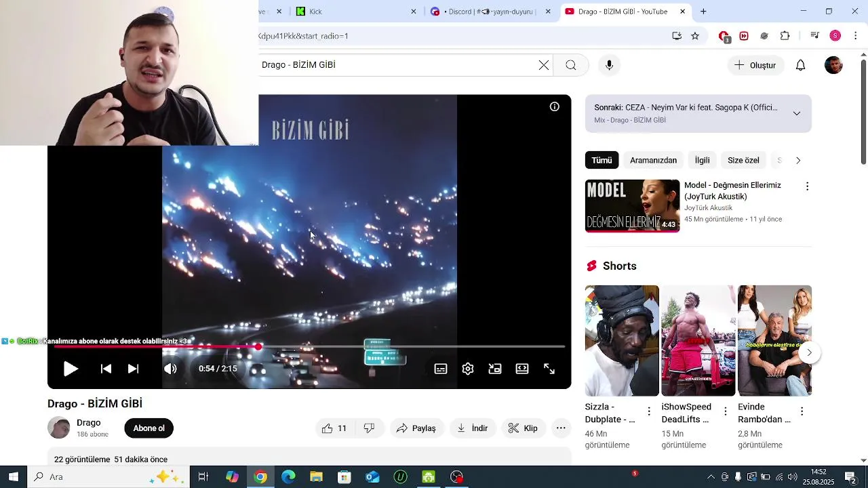Open options for Sizzla short

(x=649, y=411)
